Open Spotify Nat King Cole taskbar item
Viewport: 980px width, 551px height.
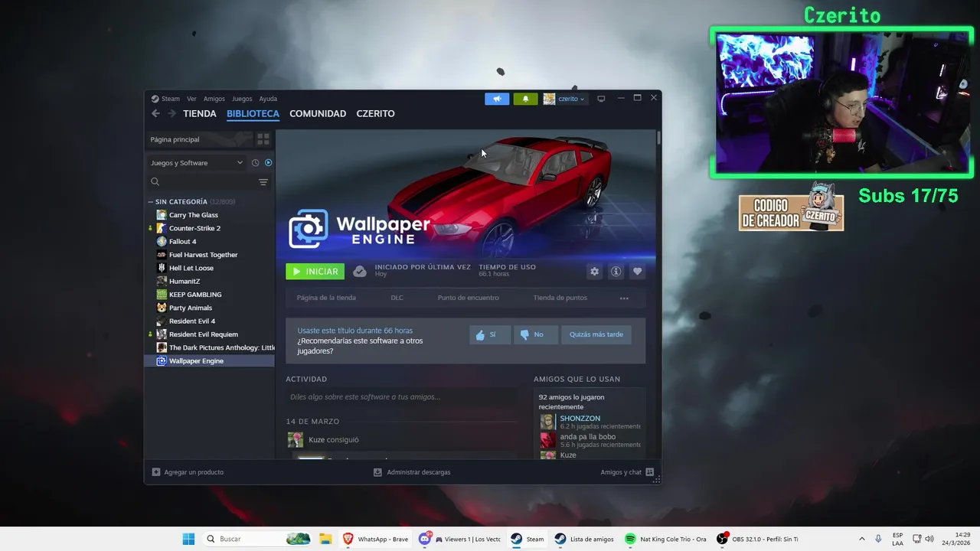665,539
